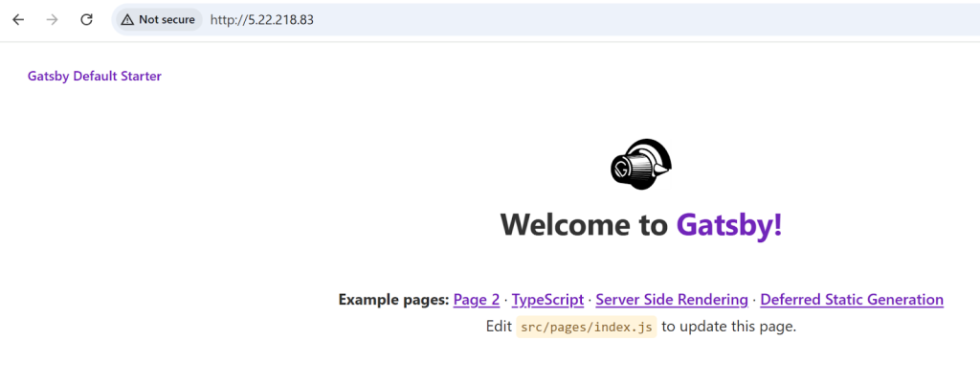Viewport: 980px width, 386px height.
Task: Click the Gatsby logo image
Action: point(640,164)
